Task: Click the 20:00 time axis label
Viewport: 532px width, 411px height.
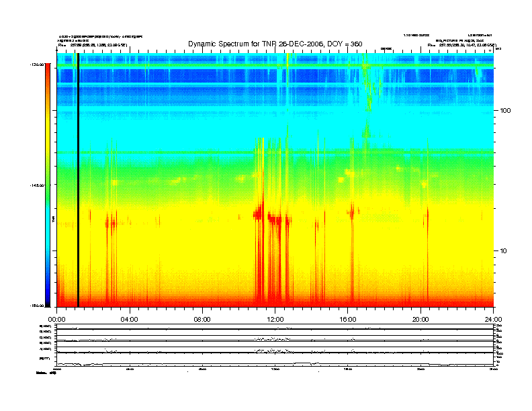Action: tap(420, 320)
